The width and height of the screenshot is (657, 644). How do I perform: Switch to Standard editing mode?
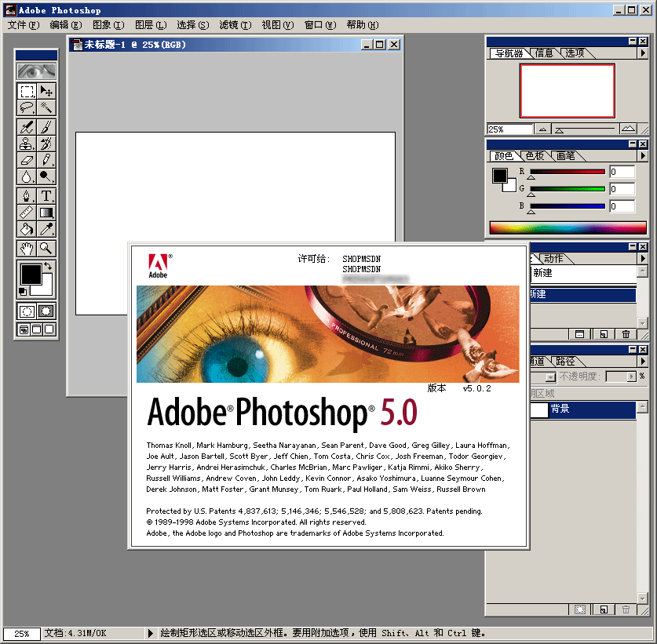pyautogui.click(x=27, y=311)
